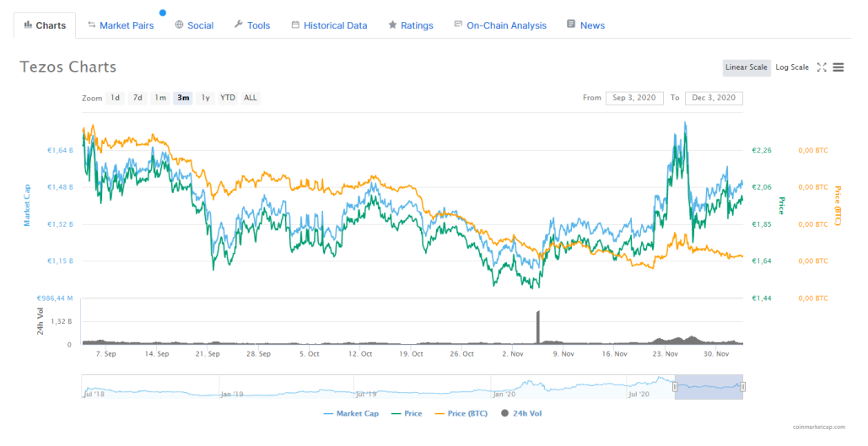Screen dimensions: 868x446
Task: Toggle fullscreen chart view icon
Action: tap(822, 67)
